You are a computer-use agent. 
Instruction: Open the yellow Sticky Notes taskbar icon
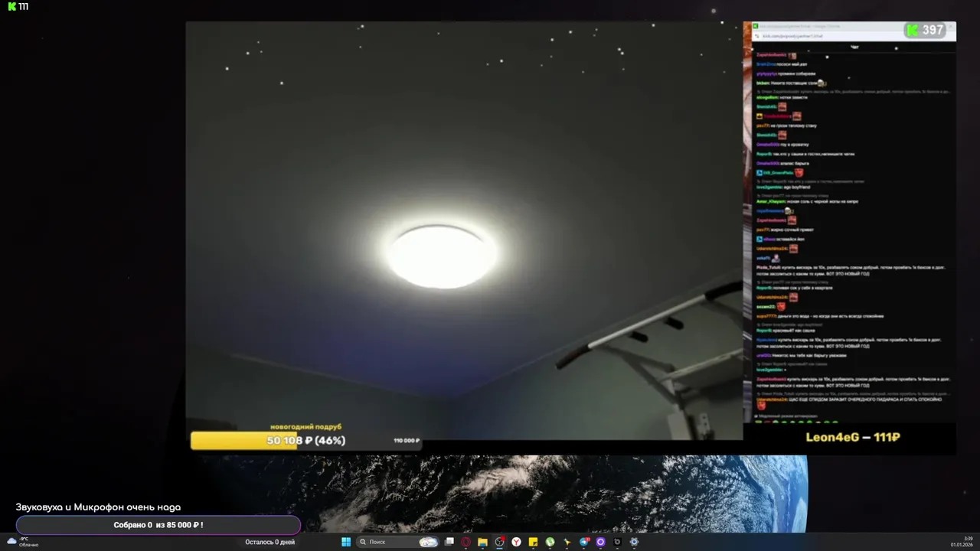tap(533, 542)
